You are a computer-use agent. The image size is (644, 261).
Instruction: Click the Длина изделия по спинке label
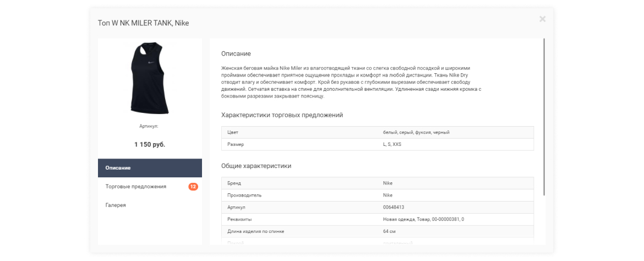(255, 231)
